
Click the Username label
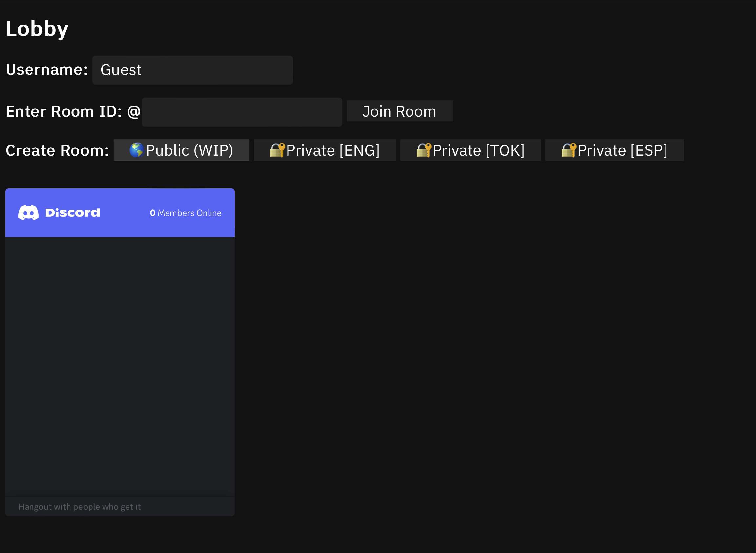point(47,69)
